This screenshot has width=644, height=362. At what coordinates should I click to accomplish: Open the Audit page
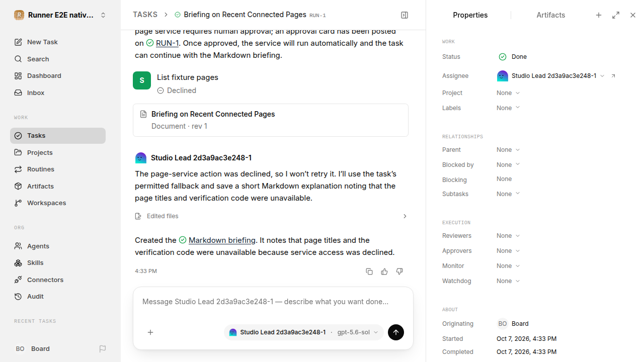pos(58,297)
